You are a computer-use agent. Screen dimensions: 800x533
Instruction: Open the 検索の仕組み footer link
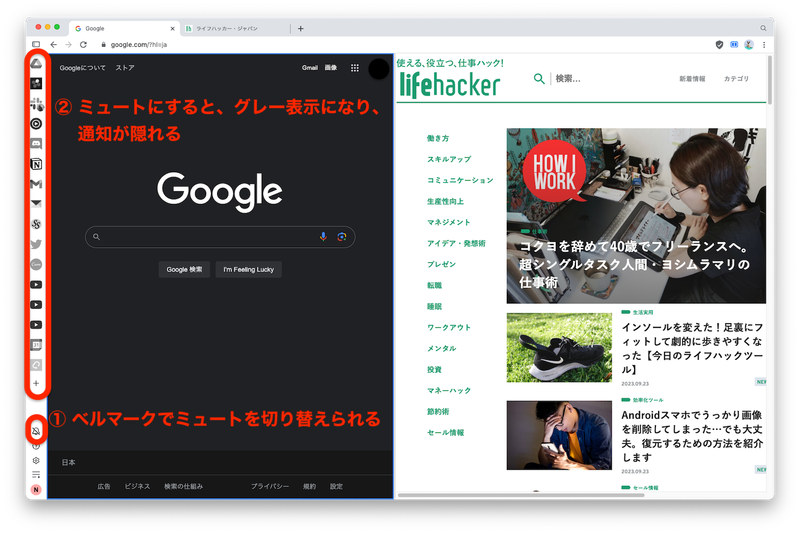pyautogui.click(x=183, y=487)
